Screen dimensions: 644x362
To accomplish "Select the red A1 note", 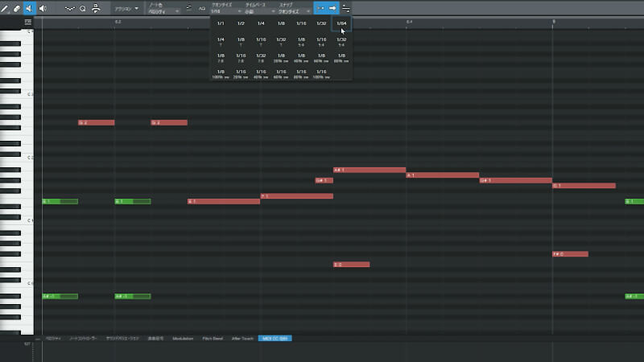I will coord(442,175).
